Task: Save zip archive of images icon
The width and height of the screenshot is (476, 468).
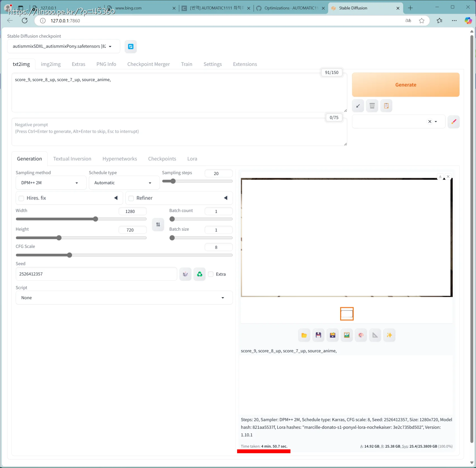Action: pyautogui.click(x=333, y=335)
